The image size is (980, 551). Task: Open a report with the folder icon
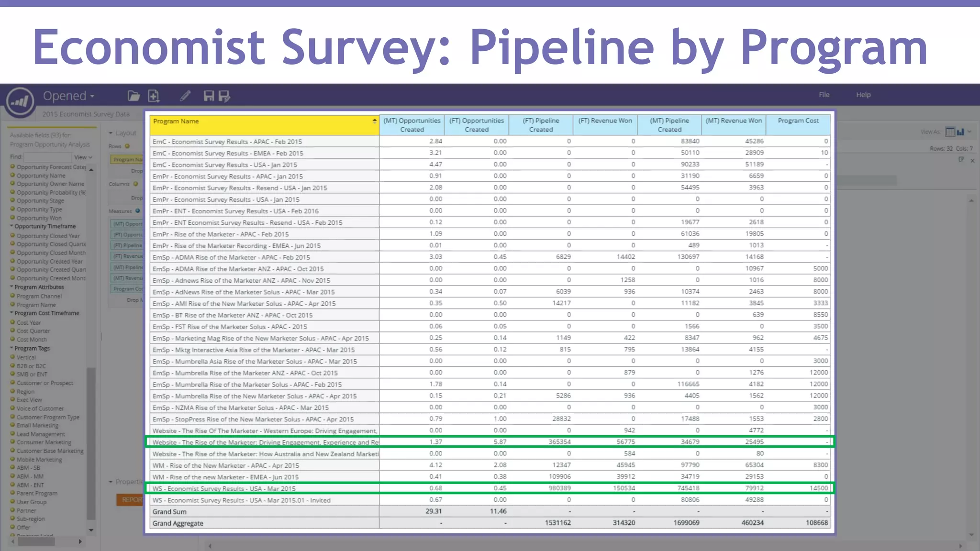[134, 96]
